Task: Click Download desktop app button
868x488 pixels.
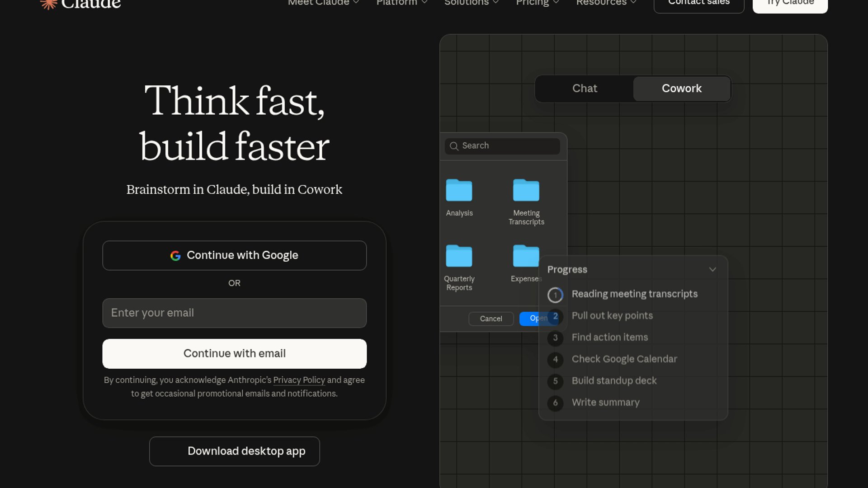Action: (x=234, y=451)
